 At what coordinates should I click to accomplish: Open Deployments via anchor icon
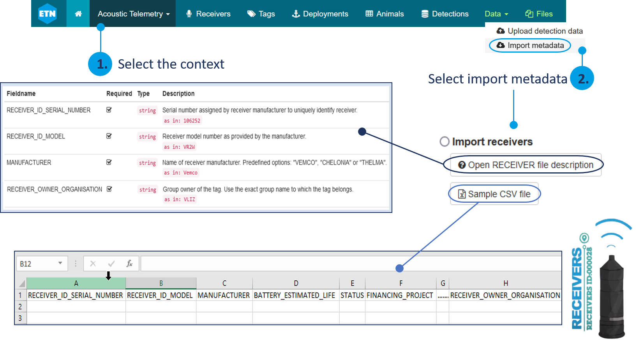[296, 14]
